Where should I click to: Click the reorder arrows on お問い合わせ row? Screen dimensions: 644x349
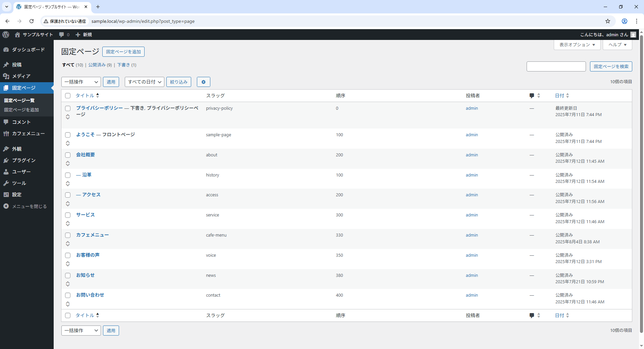68,304
